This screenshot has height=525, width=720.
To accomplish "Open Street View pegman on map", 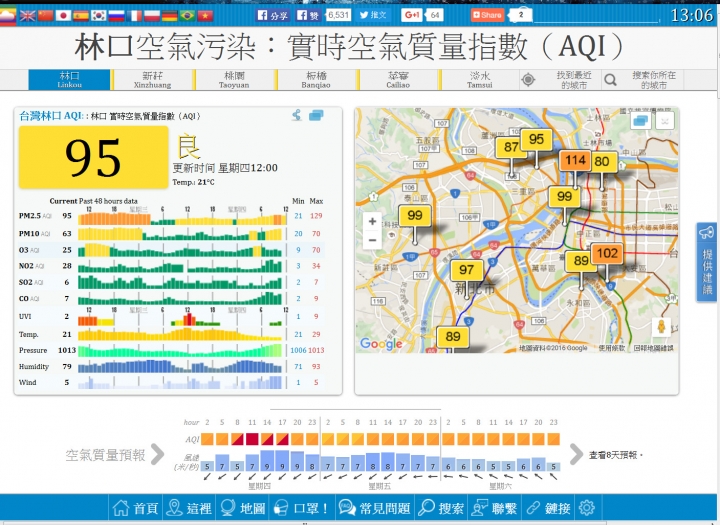I will click(x=661, y=327).
